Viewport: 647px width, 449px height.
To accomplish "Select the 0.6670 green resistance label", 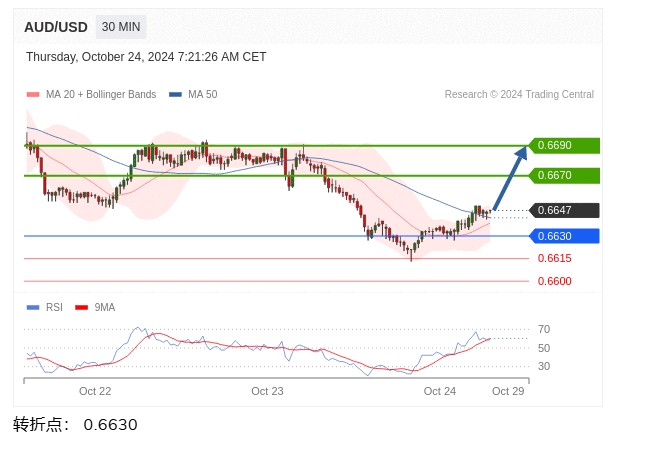I will [x=564, y=175].
